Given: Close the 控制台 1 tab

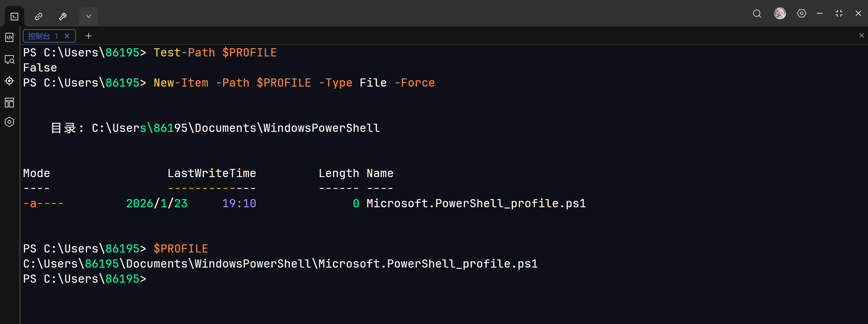Looking at the screenshot, I should [67, 36].
